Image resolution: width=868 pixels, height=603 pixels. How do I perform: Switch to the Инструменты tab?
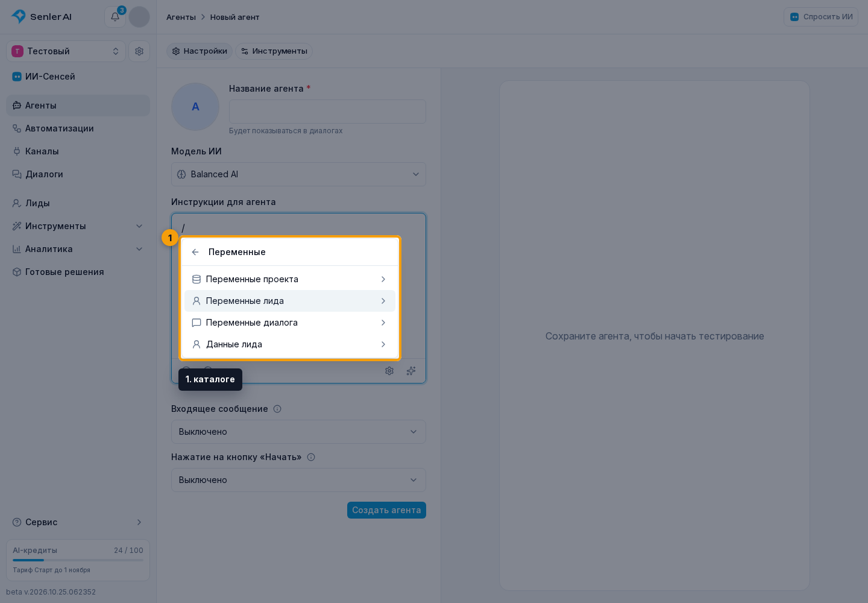(x=274, y=51)
